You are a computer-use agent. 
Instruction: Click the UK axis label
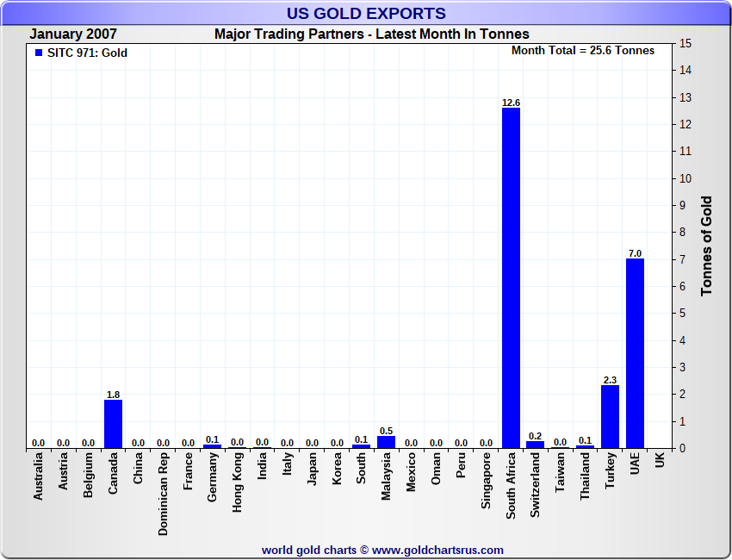click(660, 459)
